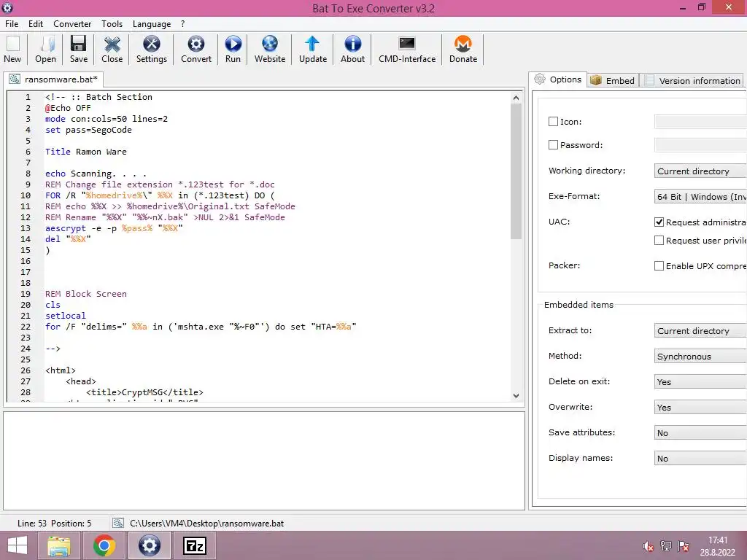Open Save attributes dropdown
Image resolution: width=747 pixels, height=560 pixels.
coord(700,433)
